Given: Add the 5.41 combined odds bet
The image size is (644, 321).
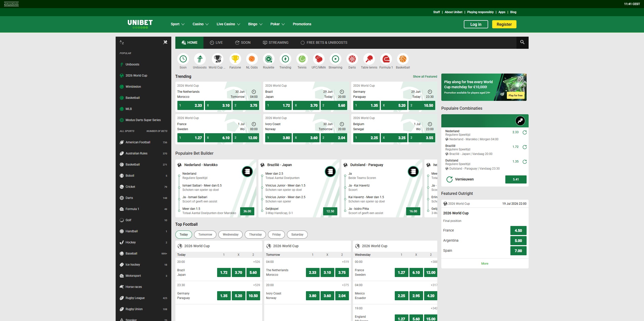Looking at the screenshot, I should 516,179.
